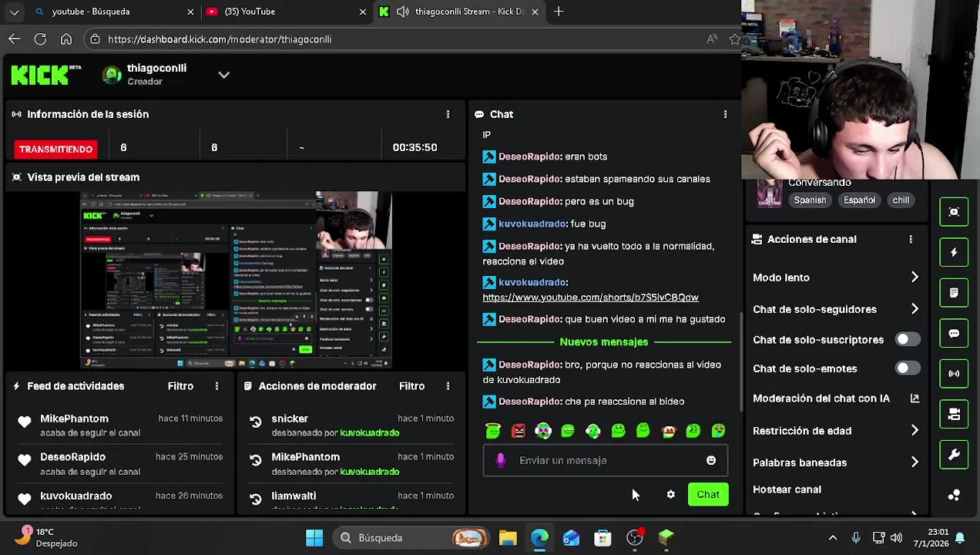Click undo icon next to snicker unban

click(x=256, y=422)
